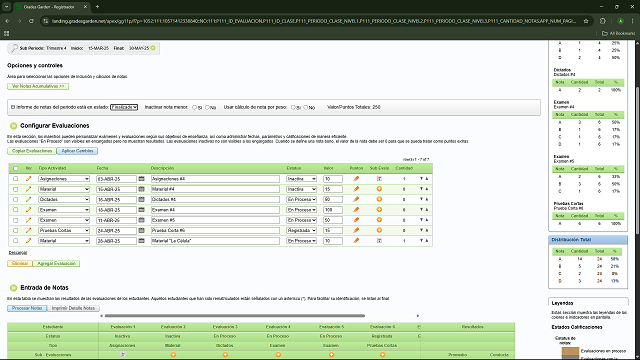Open the Estatus dropdown for Material "La Colola"
This screenshot has height=360, width=640.
click(301, 241)
